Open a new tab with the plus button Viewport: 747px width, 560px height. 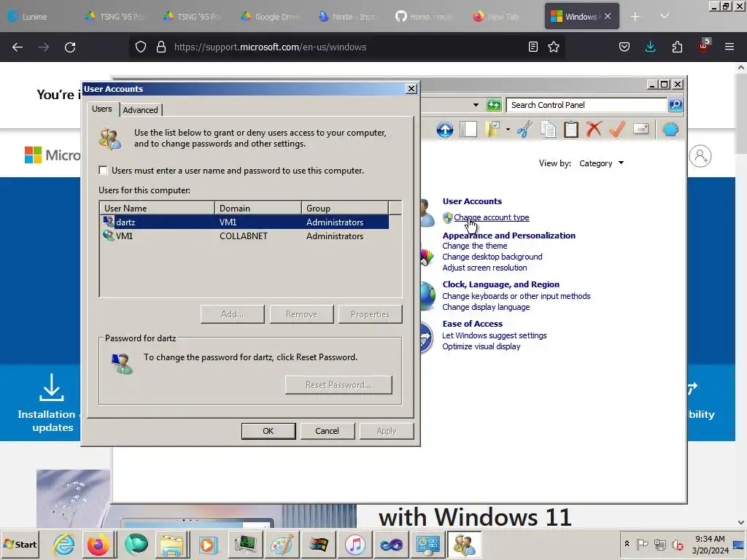tap(635, 17)
